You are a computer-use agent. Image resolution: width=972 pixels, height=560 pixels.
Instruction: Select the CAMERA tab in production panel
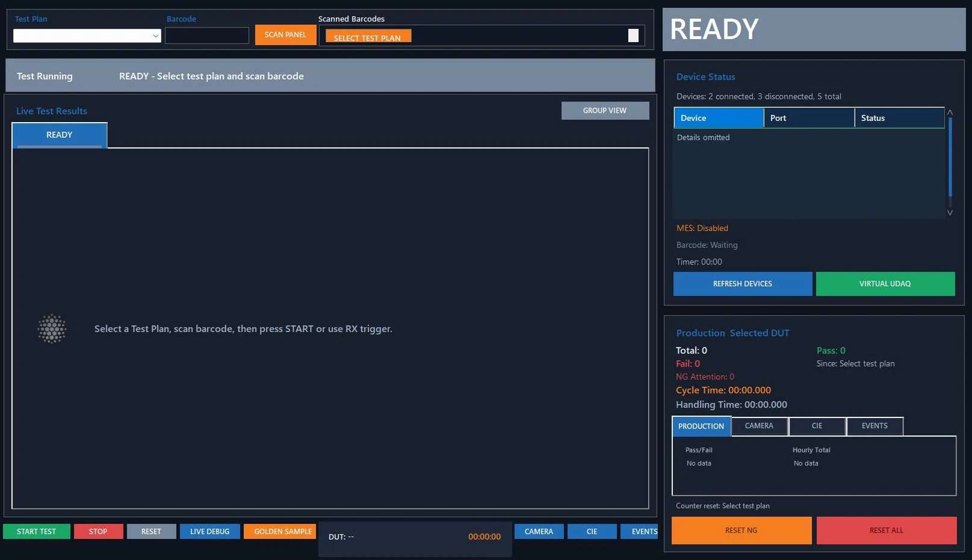point(760,426)
